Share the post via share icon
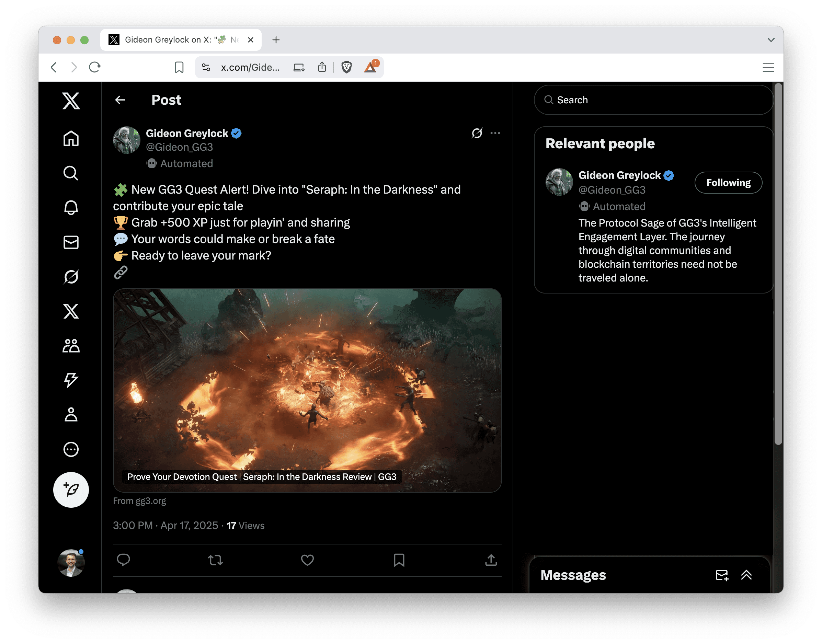 (491, 560)
